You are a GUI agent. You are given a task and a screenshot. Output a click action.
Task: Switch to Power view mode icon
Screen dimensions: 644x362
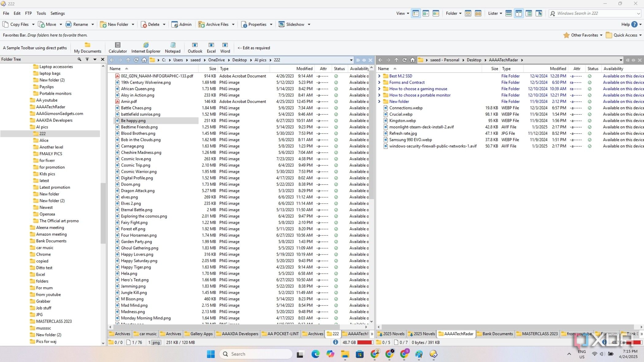click(x=426, y=13)
